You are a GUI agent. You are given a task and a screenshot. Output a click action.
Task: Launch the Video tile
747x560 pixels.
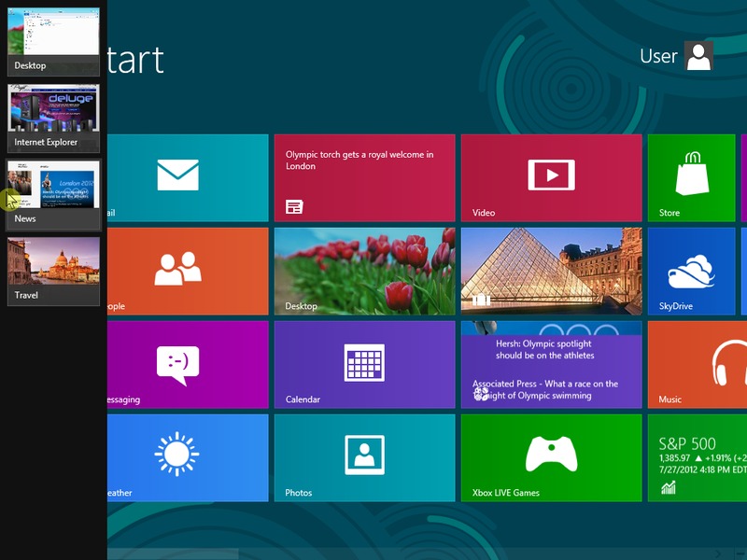point(551,177)
